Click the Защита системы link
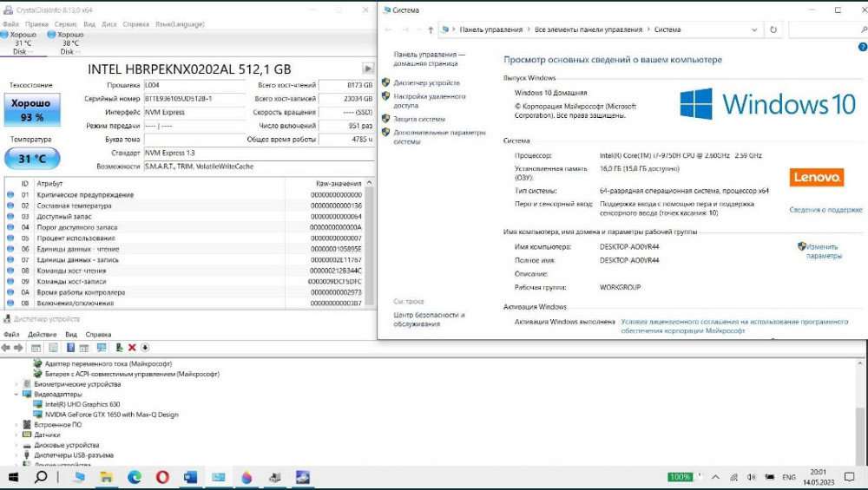The image size is (868, 490). tap(419, 119)
